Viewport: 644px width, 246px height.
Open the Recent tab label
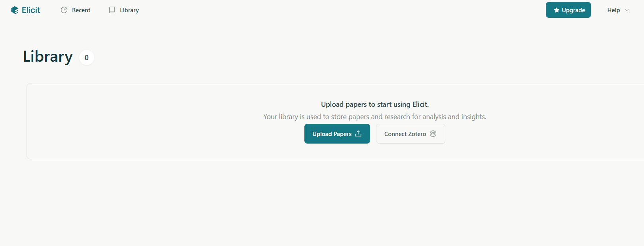[x=81, y=10]
